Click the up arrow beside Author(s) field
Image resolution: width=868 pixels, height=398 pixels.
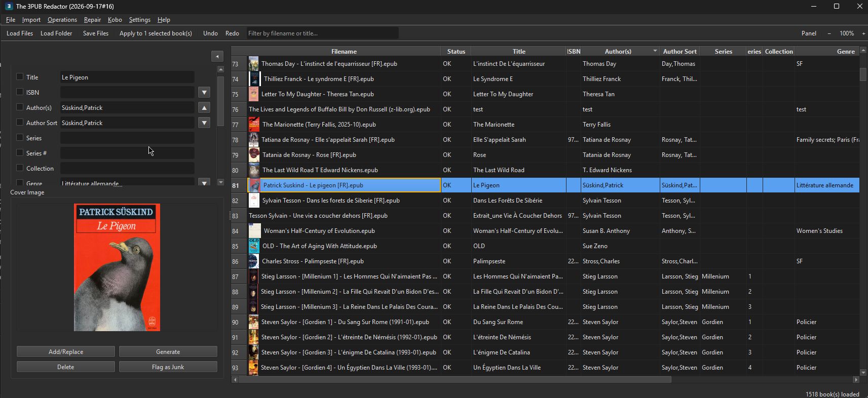point(204,107)
